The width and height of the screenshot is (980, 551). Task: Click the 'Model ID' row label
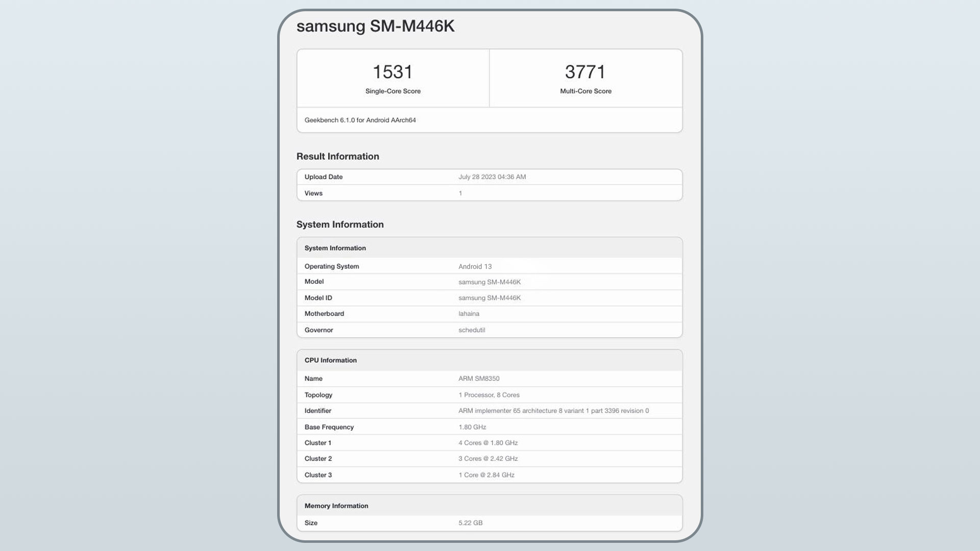coord(318,298)
